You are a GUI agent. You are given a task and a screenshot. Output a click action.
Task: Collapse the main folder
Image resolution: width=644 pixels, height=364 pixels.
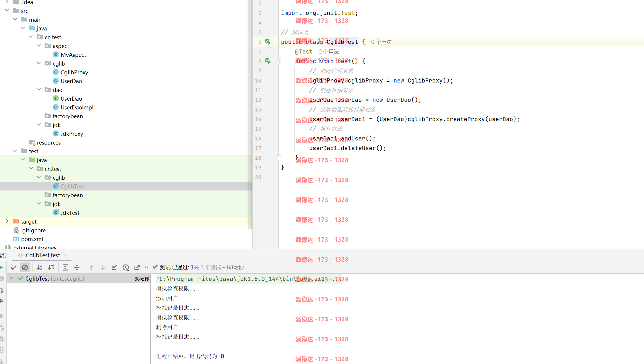(15, 19)
